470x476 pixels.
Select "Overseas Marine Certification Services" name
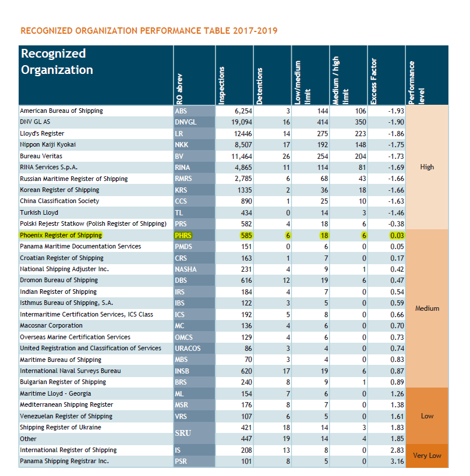click(x=75, y=337)
